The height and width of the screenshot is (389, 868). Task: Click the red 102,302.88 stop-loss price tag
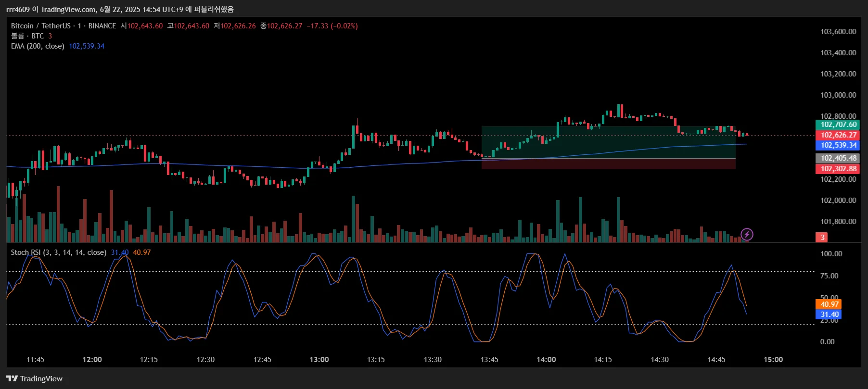click(x=838, y=169)
